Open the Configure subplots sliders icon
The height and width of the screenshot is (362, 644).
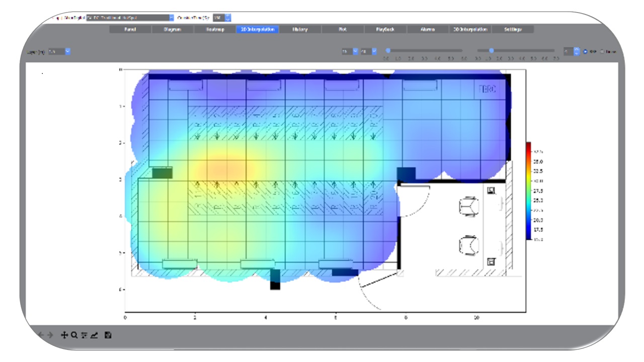[x=84, y=335]
